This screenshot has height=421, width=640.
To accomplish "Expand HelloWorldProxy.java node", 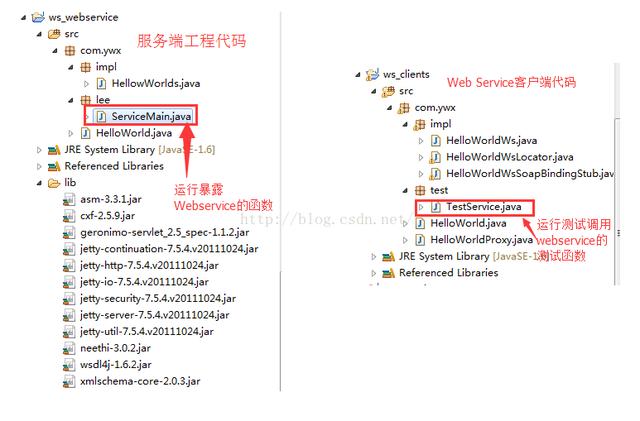I will click(x=405, y=240).
